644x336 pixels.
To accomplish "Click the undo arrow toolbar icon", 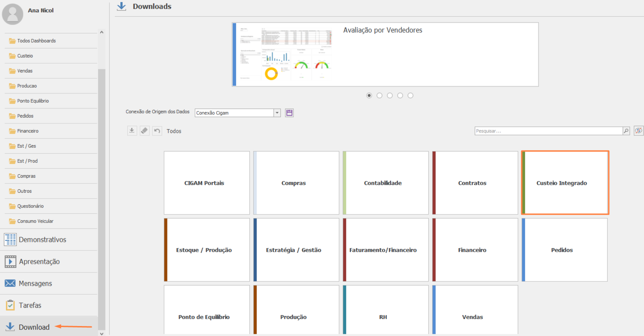I will point(157,131).
